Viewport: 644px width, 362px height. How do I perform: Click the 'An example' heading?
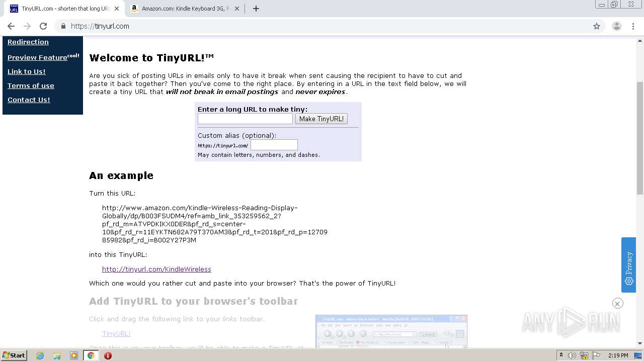pyautogui.click(x=121, y=175)
